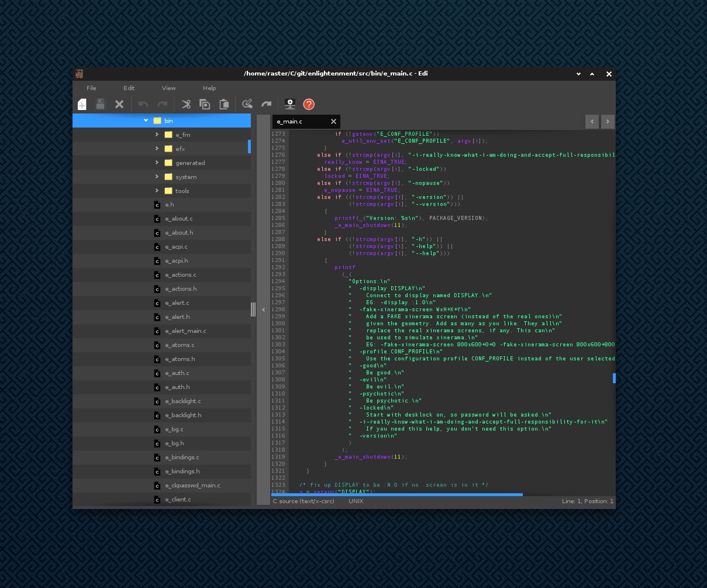Click the e_main.c file icon for e_atoms.h row
Viewport: 707px width, 588px height.
(x=157, y=359)
